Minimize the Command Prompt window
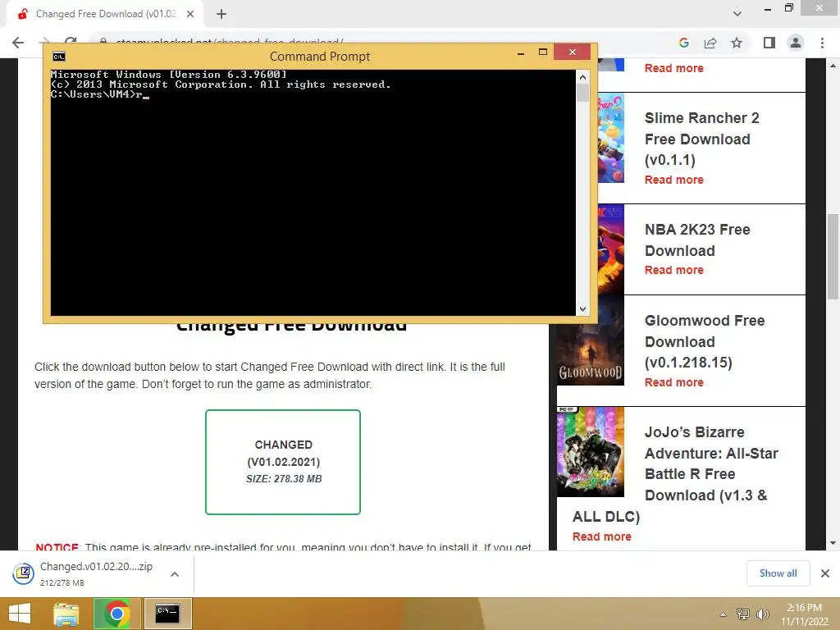This screenshot has width=840, height=630. 521,52
